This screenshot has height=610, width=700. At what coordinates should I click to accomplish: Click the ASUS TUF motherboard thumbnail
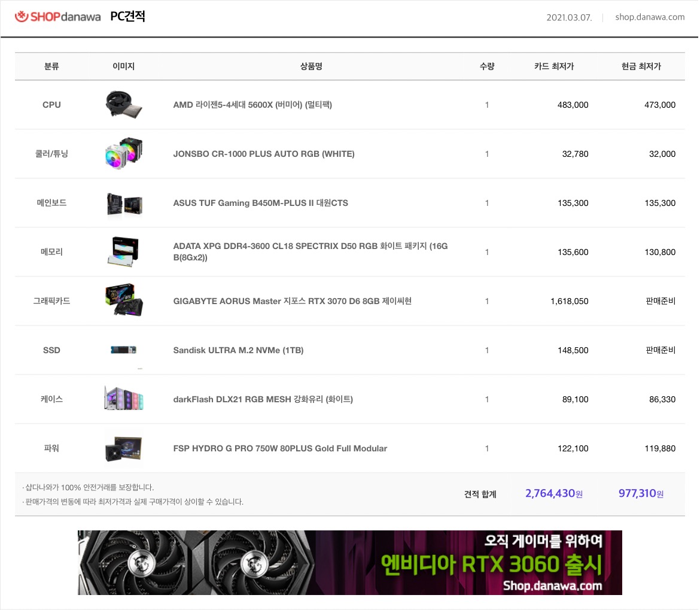124,204
